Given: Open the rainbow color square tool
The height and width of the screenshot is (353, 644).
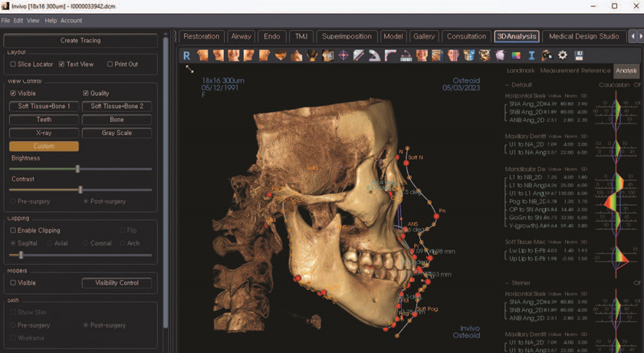Looking at the screenshot, I should point(516,55).
